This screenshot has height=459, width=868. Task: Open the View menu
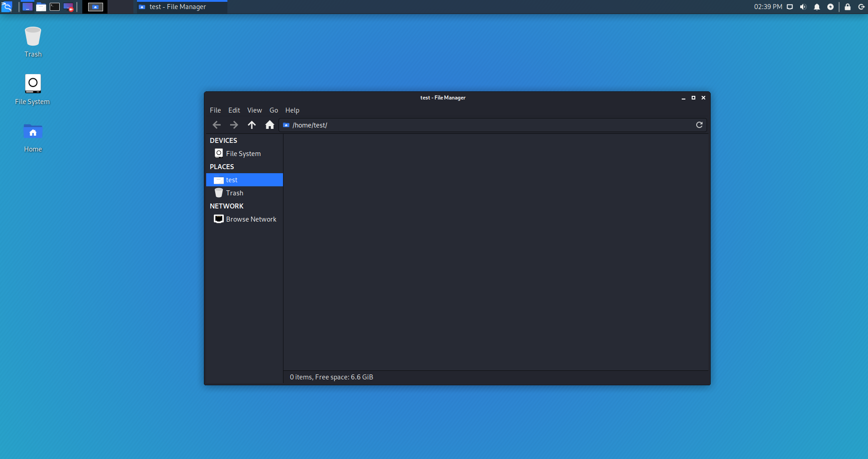click(x=254, y=110)
